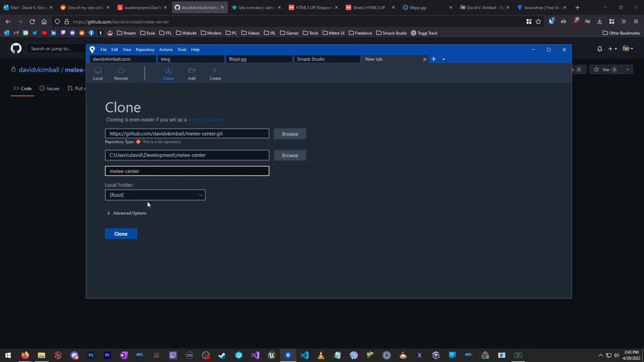Open the Repository menu

145,49
